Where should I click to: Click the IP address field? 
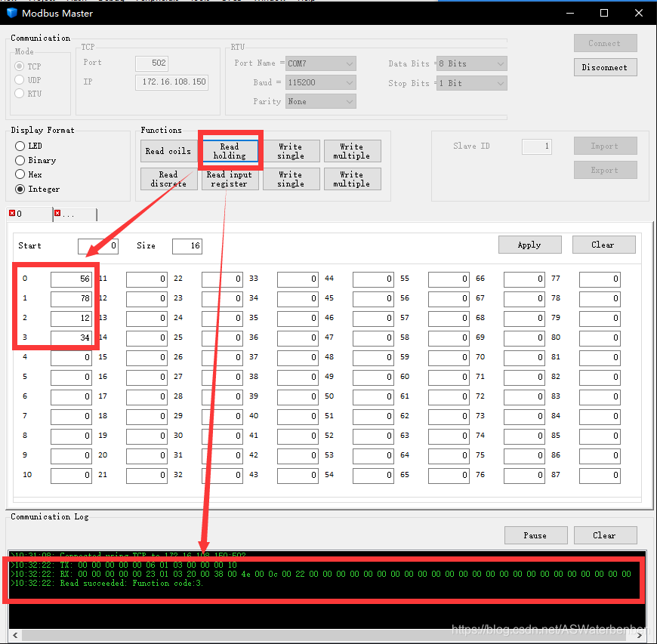(171, 82)
